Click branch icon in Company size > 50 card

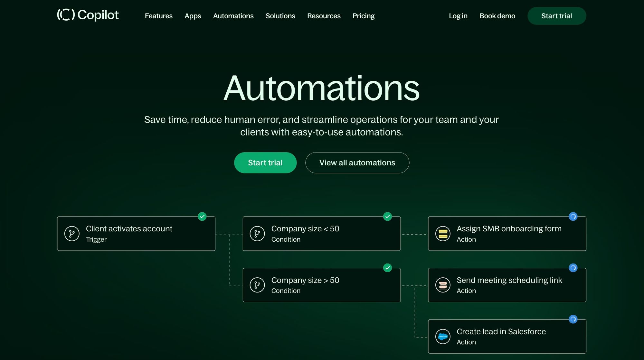[x=257, y=285]
